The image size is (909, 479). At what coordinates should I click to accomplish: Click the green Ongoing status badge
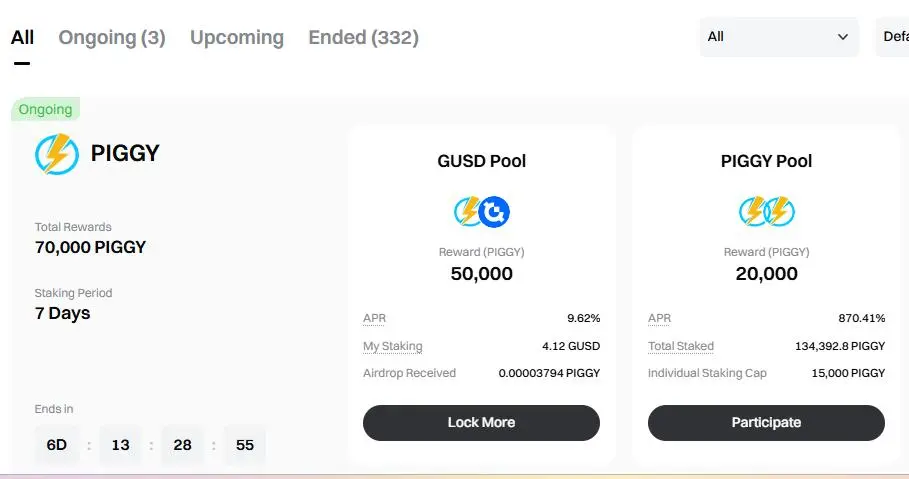(x=45, y=109)
